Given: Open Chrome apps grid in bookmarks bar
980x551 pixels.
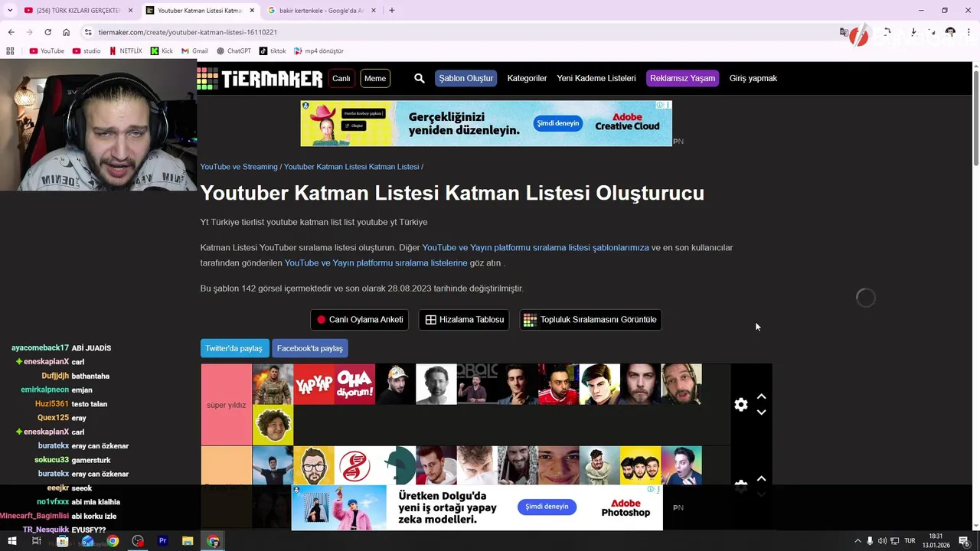Looking at the screenshot, I should tap(10, 51).
